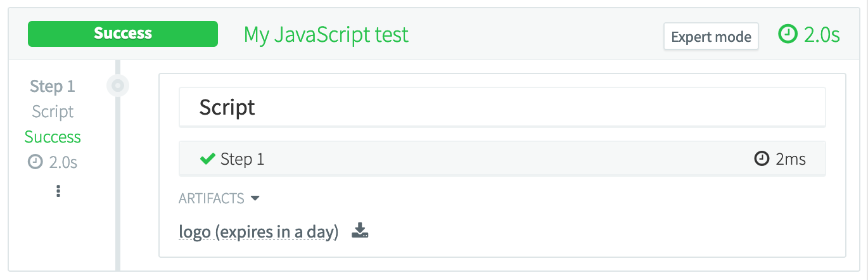Click the green Success text in the sidebar

pos(53,137)
